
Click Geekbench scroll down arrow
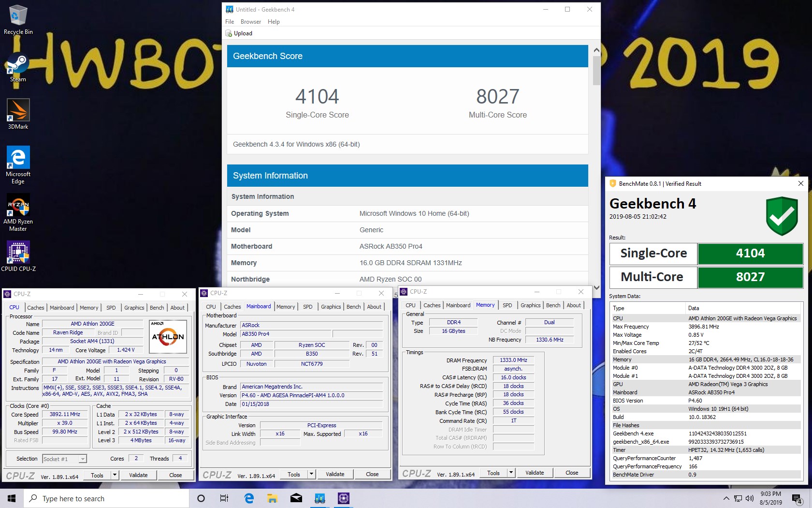pyautogui.click(x=596, y=287)
